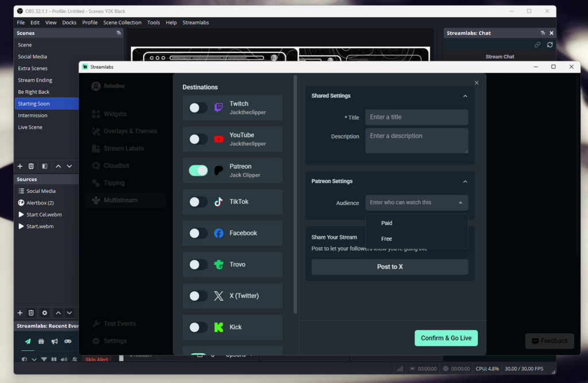Select paper plane icon in Recent Events
Viewport: 588px width, 383px height.
[28, 341]
